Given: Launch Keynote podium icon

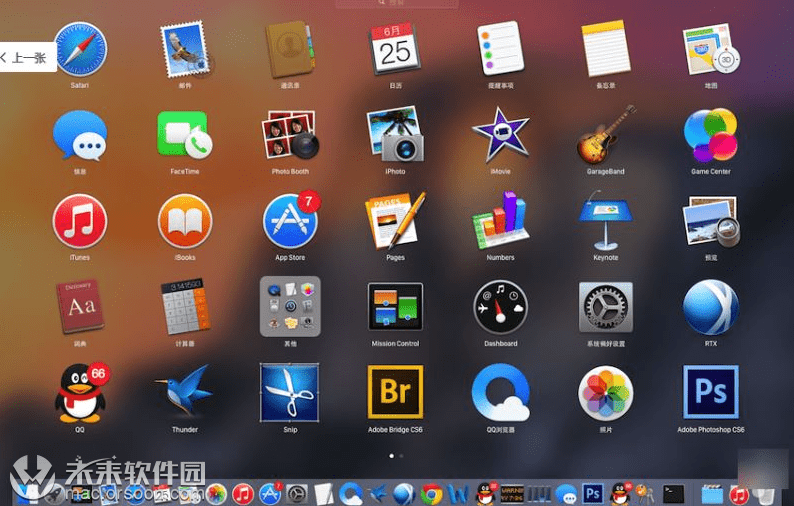Looking at the screenshot, I should tap(606, 220).
